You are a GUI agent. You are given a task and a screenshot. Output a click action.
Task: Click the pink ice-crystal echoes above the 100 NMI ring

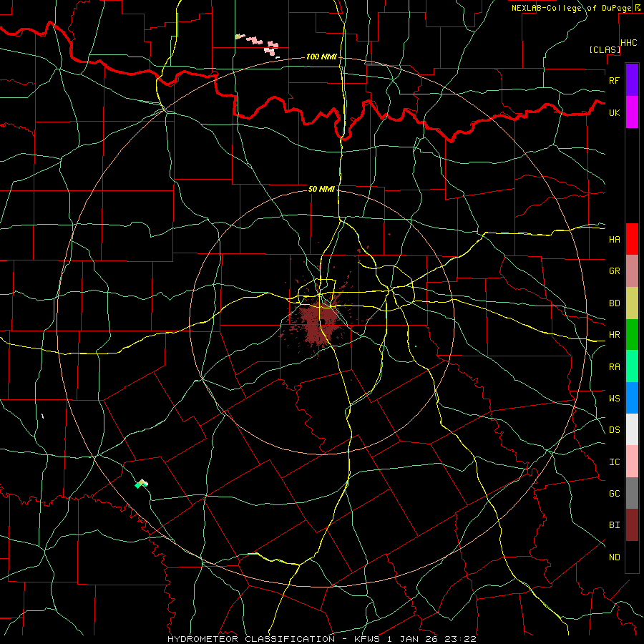(x=258, y=44)
